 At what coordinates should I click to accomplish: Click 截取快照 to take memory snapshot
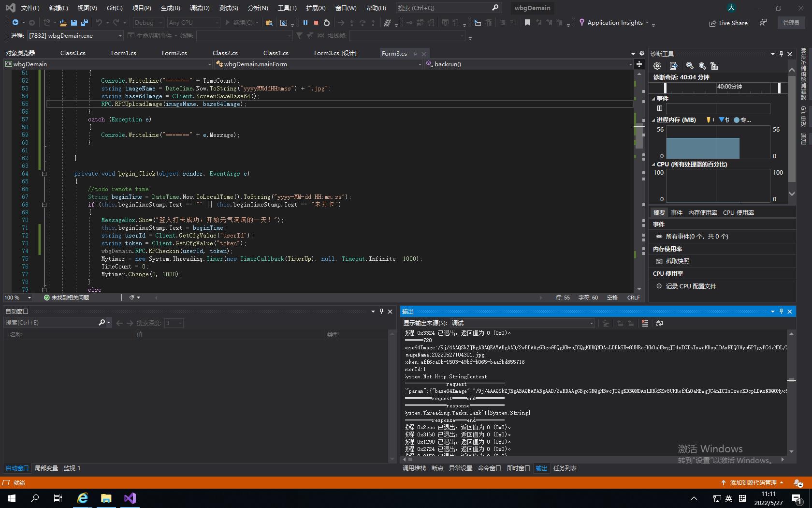(677, 261)
